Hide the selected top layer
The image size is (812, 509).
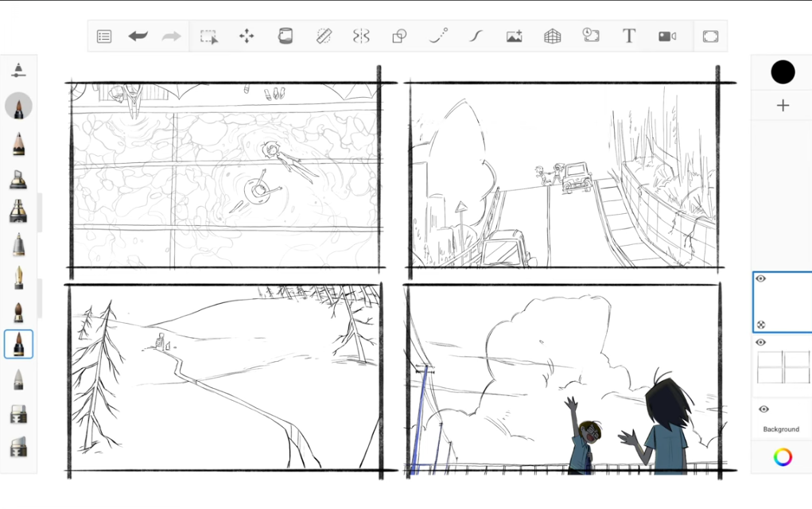coord(761,278)
